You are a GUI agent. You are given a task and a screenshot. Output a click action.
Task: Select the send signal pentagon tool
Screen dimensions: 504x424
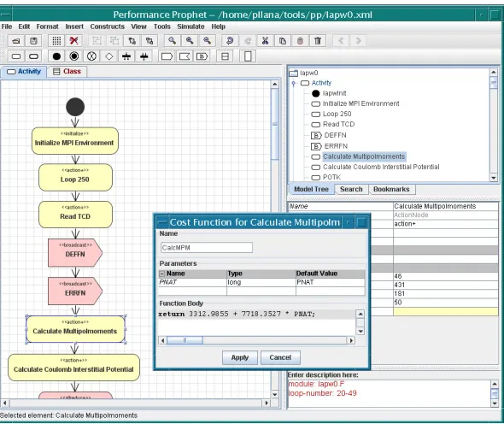(x=167, y=56)
